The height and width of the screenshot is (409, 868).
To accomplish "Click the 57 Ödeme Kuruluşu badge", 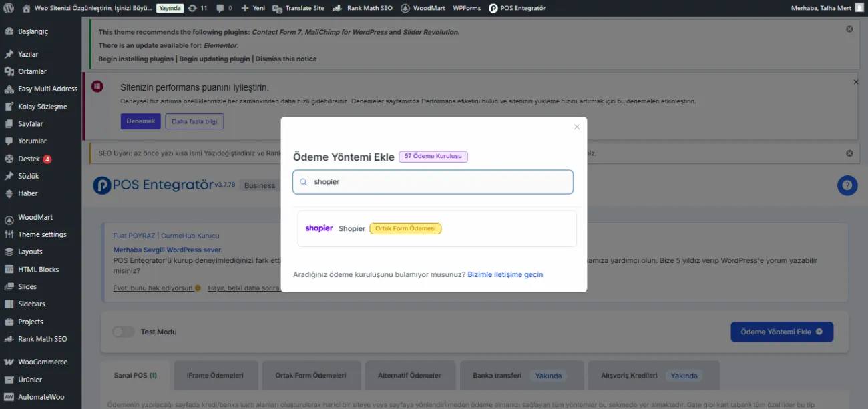I will click(433, 156).
